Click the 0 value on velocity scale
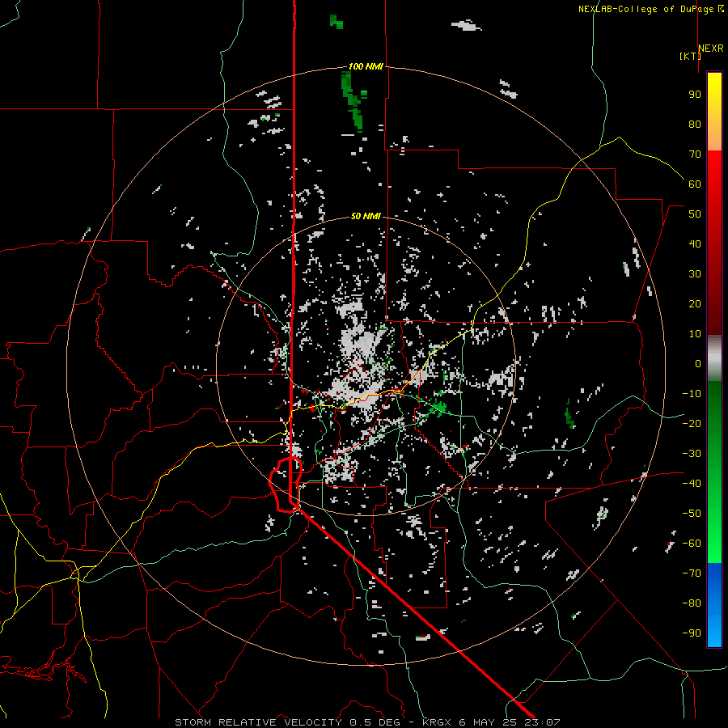The image size is (728, 728). click(698, 363)
